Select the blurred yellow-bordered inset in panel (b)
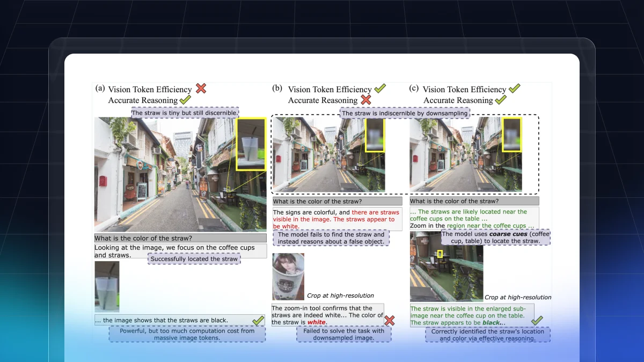The width and height of the screenshot is (644, 362). [x=375, y=135]
